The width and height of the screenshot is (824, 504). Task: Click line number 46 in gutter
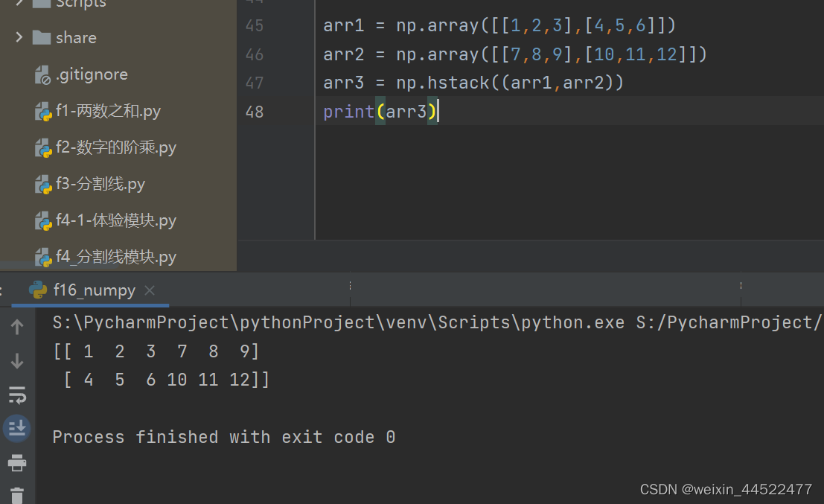pyautogui.click(x=255, y=54)
